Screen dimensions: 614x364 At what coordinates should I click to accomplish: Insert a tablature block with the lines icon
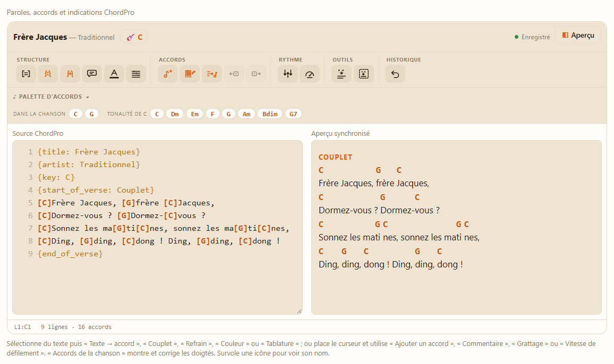coord(136,74)
